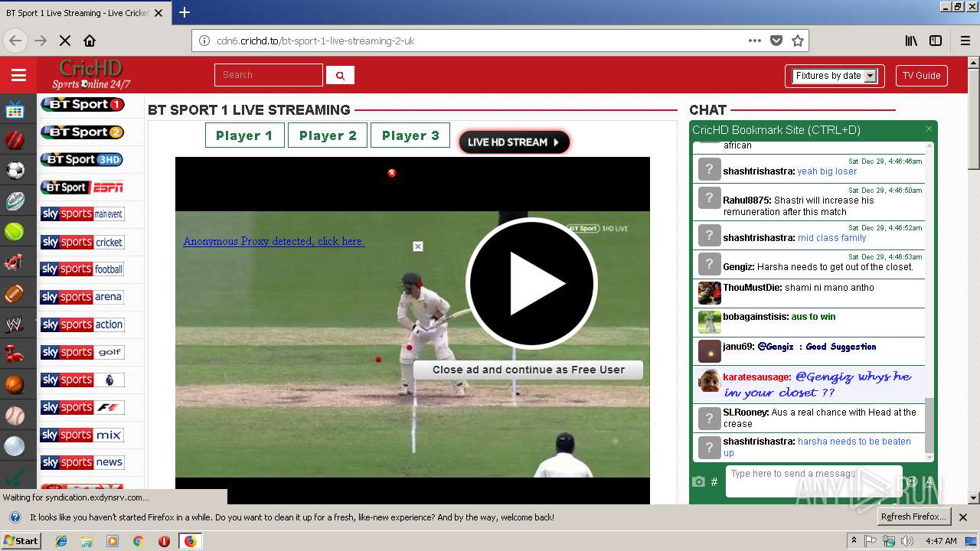Click the red search magnifier button
980x551 pixels.
(x=340, y=75)
